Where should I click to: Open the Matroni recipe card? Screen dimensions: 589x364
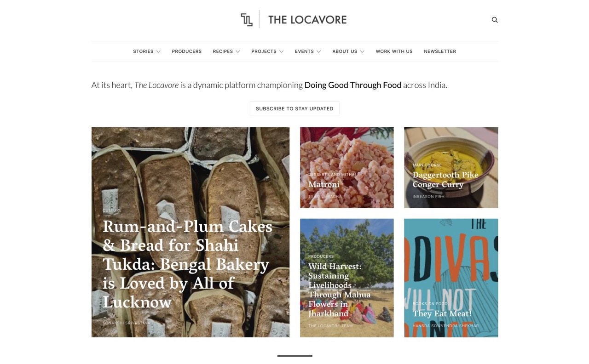(x=347, y=168)
